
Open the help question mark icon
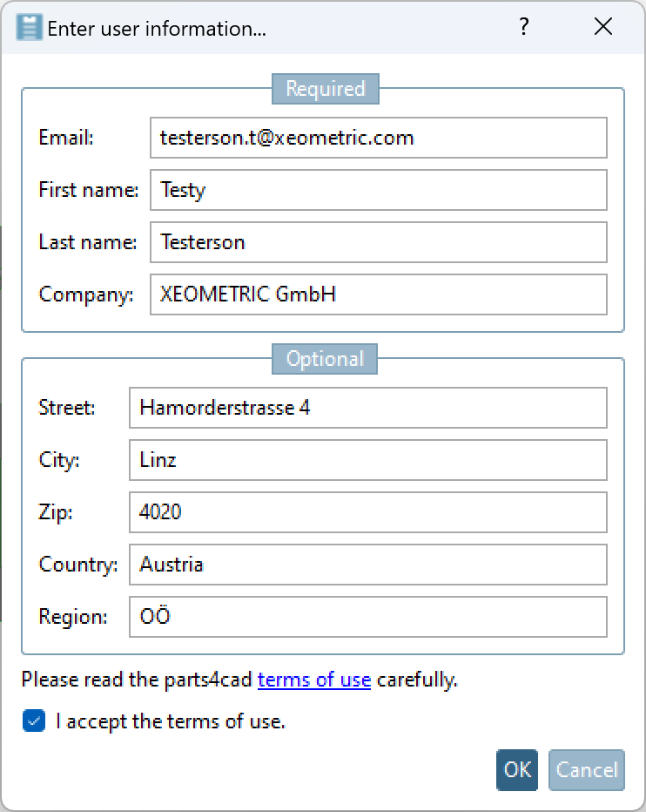[x=524, y=27]
